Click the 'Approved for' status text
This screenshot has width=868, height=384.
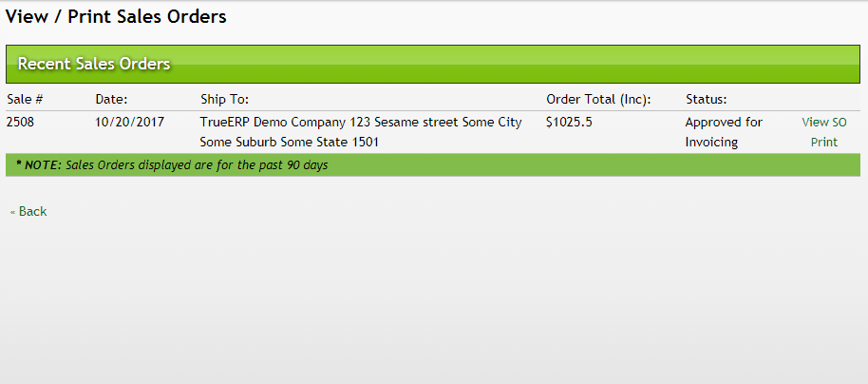(724, 123)
